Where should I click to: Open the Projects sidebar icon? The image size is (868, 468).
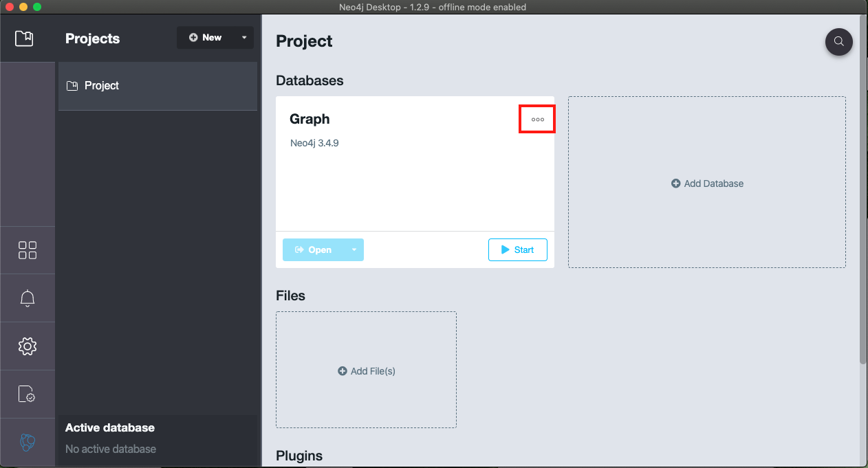coord(24,38)
